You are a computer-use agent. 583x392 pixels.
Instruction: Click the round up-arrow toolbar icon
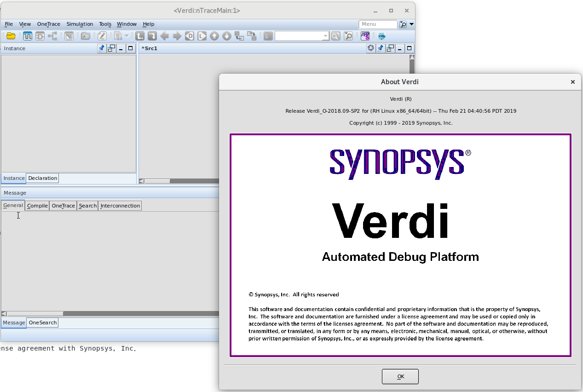point(214,36)
